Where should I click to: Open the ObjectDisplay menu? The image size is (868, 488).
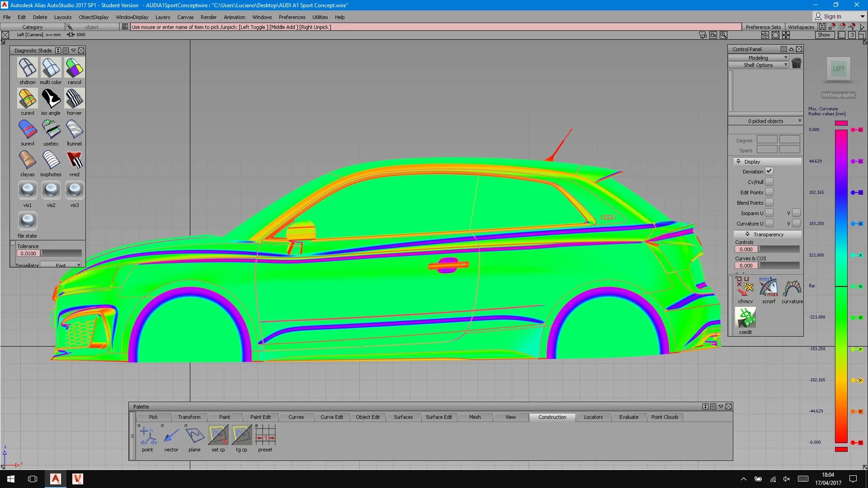pos(93,17)
